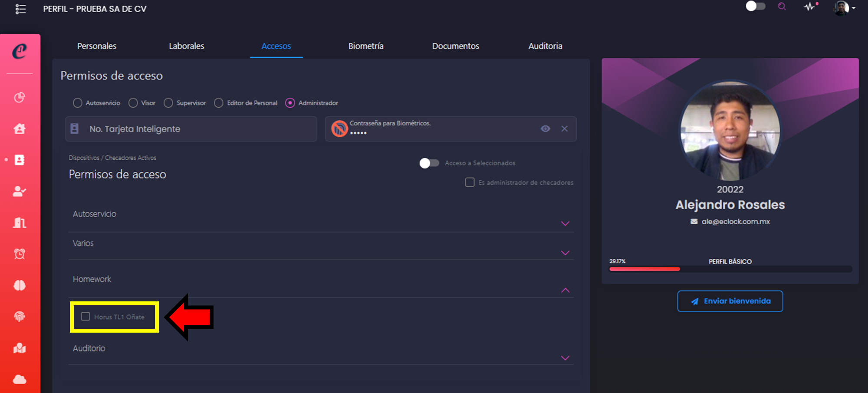Viewport: 868px width, 393px height.
Task: Switch to the Personales tab
Action: [97, 46]
